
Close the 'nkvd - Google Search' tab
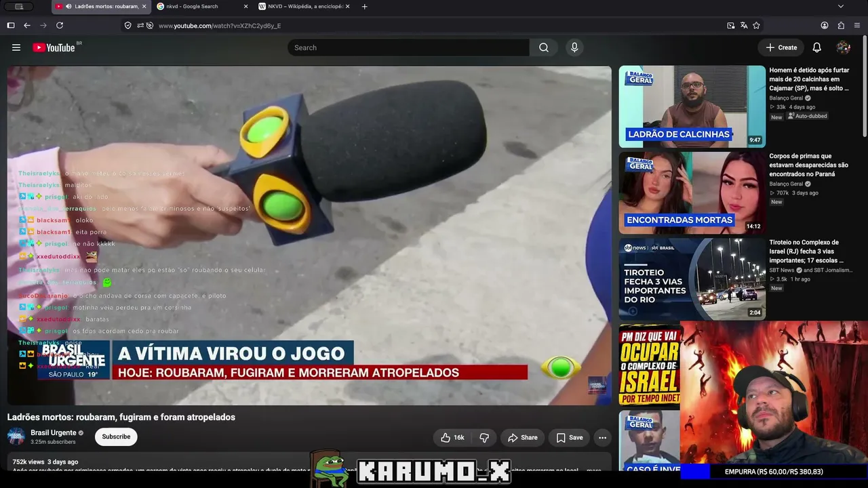[245, 7]
